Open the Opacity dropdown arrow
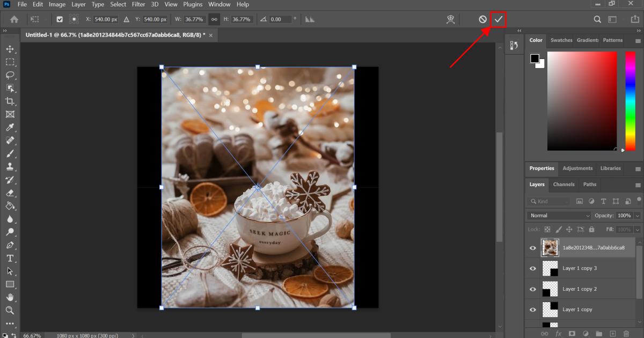The image size is (644, 338). [x=637, y=216]
